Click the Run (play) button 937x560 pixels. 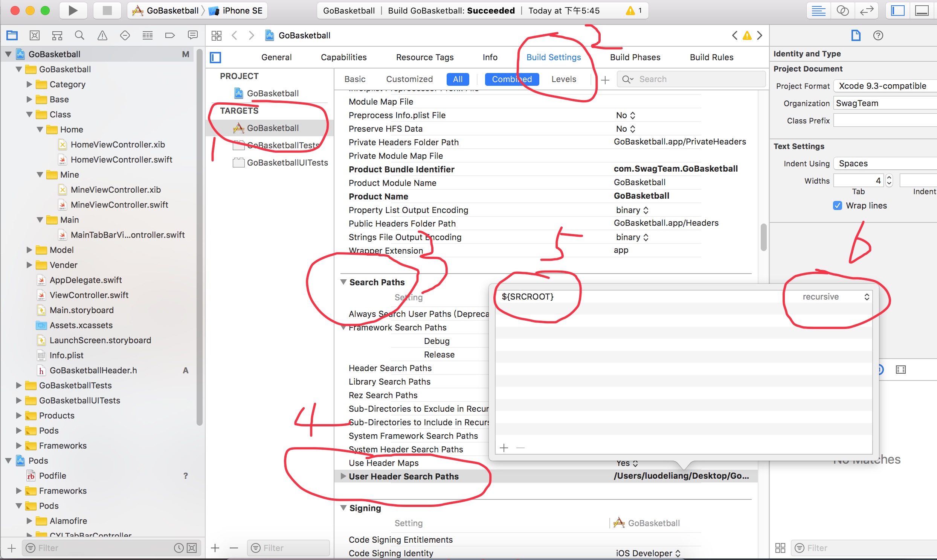pyautogui.click(x=73, y=11)
